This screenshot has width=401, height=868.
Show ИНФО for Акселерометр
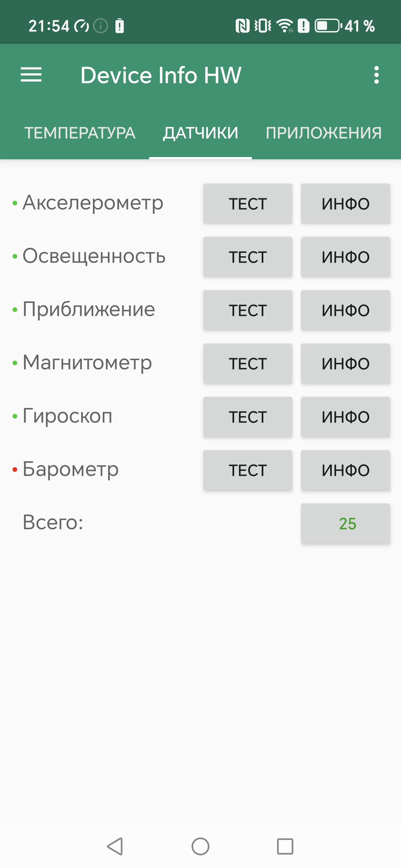pyautogui.click(x=345, y=204)
